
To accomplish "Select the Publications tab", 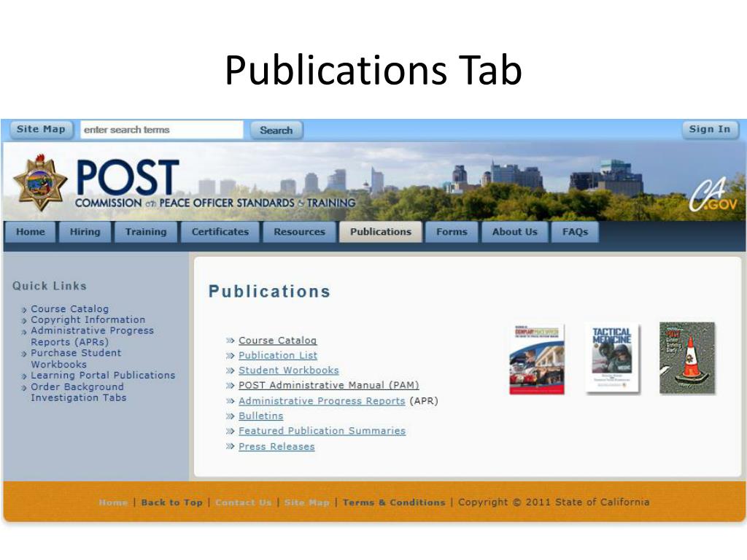I will 381,232.
